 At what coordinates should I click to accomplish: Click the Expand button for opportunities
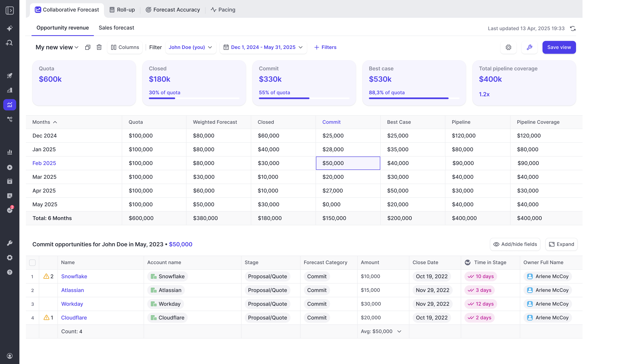[561, 244]
